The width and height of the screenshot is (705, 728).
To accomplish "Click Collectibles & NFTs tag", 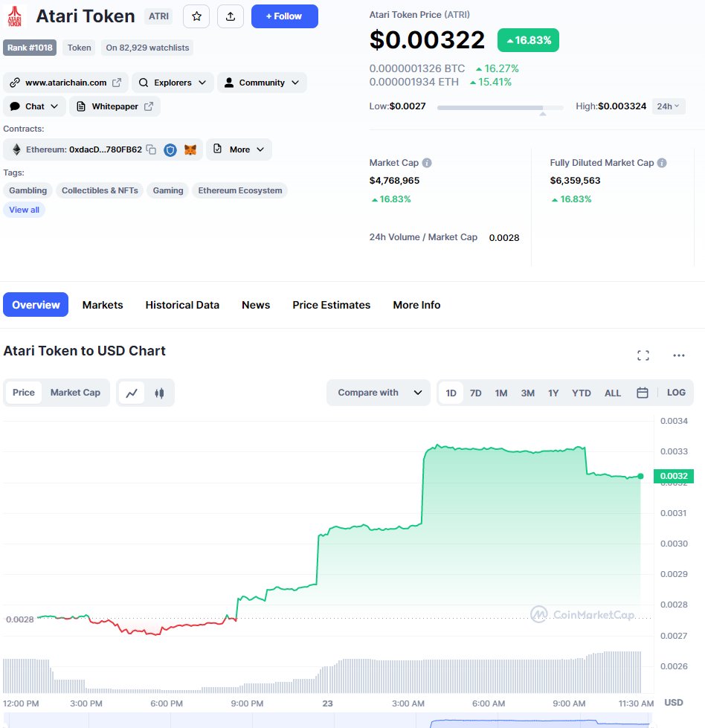I will point(100,190).
